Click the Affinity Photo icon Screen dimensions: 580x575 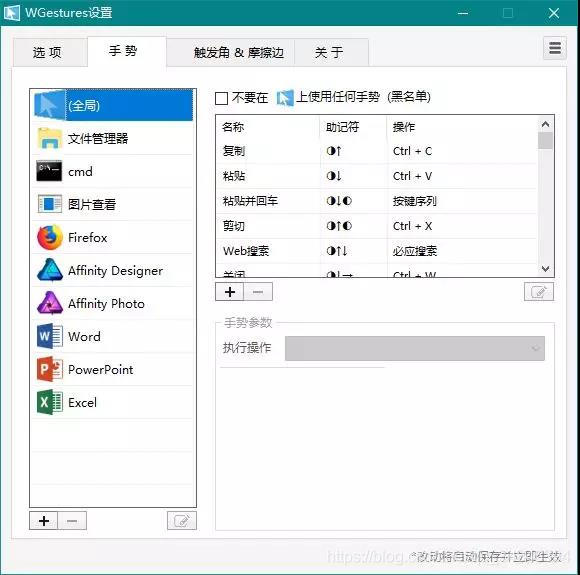[50, 303]
